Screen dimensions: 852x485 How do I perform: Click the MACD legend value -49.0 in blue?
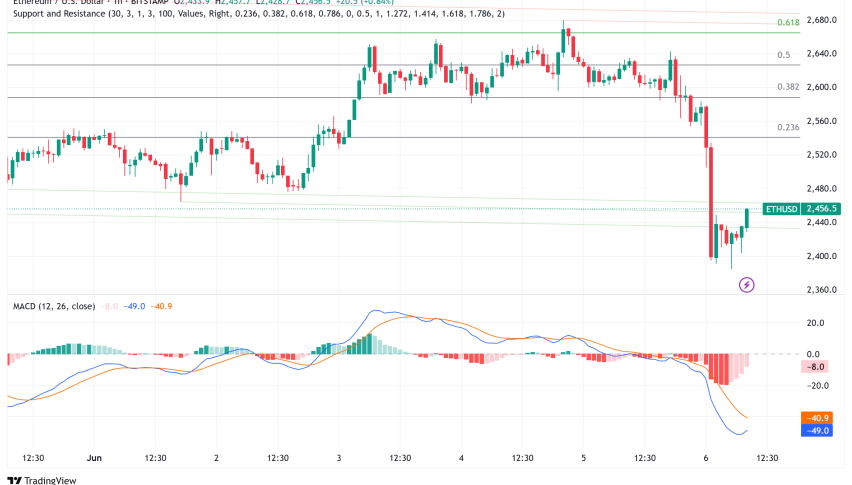(134, 306)
